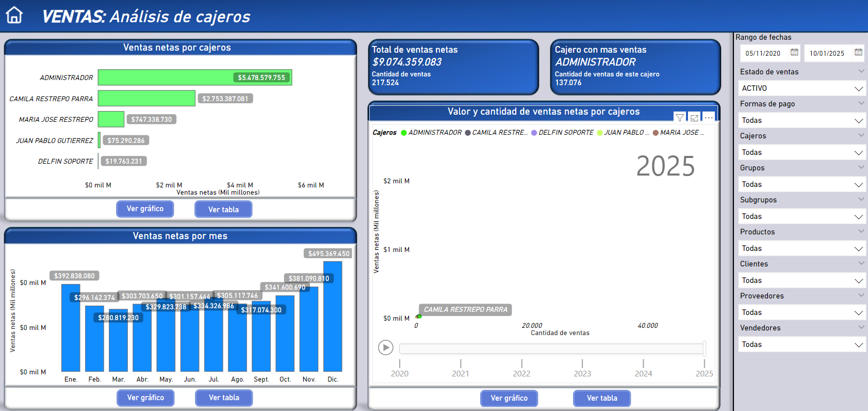Screen dimensions: 868x411
Task: Select the Oct. bar in monthly chart
Action: pyautogui.click(x=285, y=334)
